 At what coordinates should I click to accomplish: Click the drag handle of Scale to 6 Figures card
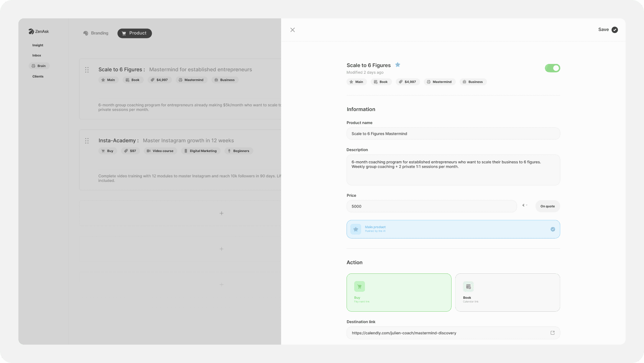coord(87,70)
